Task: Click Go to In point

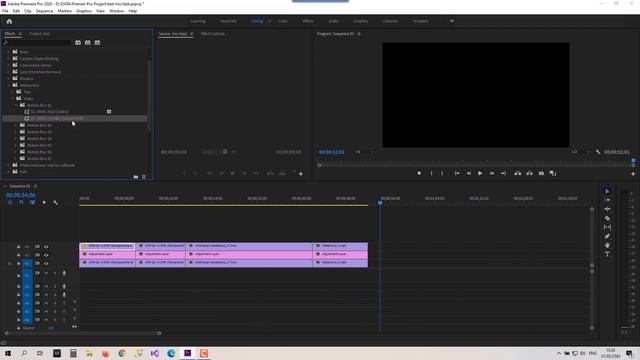Action: pyautogui.click(x=457, y=173)
